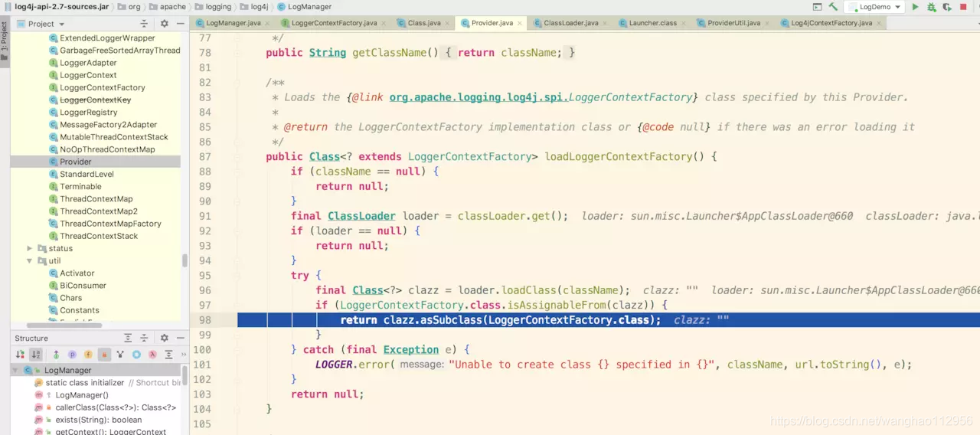980x435 pixels.
Task: Click the log4j breadcrumb folder
Action: [254, 7]
